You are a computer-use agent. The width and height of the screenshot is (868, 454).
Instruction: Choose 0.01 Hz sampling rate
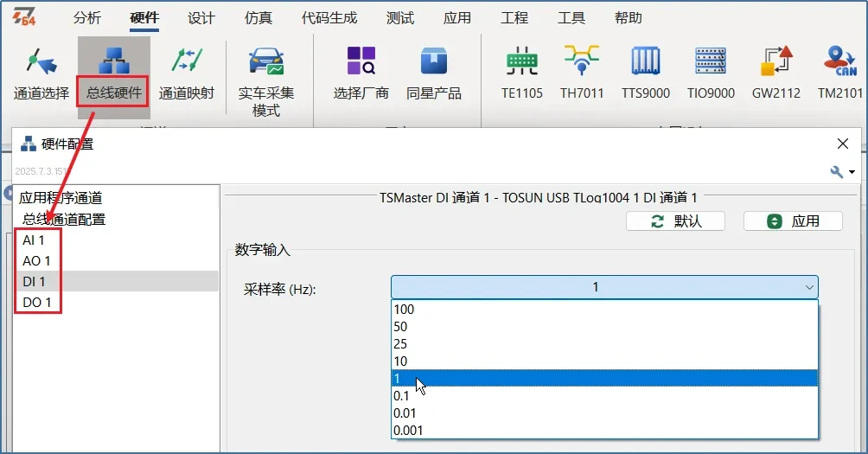coord(604,413)
